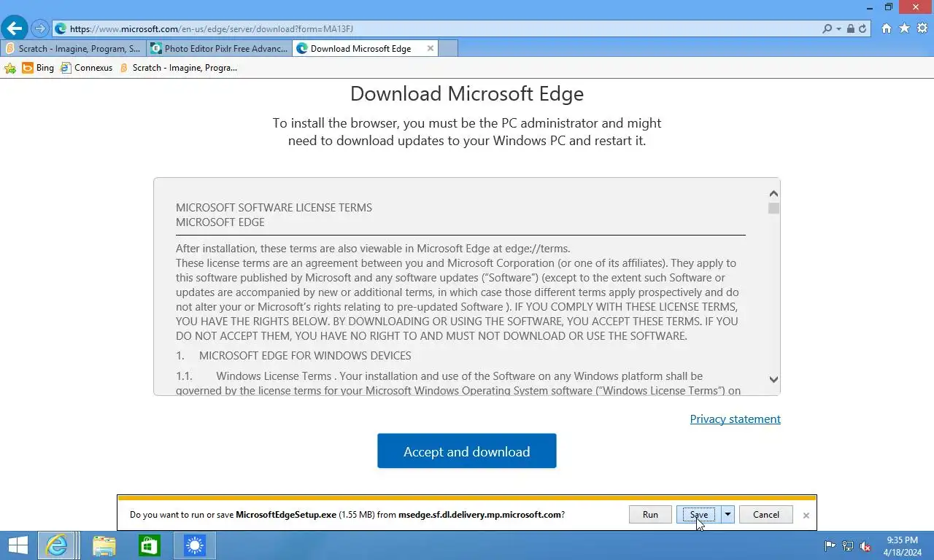Expand the Save options dropdown arrow

(x=727, y=515)
